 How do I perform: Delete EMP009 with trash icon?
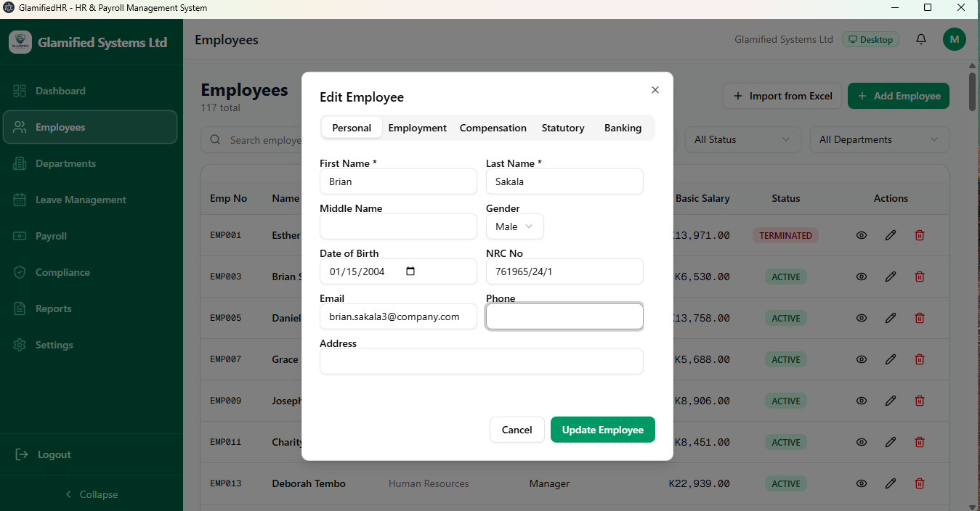click(920, 401)
